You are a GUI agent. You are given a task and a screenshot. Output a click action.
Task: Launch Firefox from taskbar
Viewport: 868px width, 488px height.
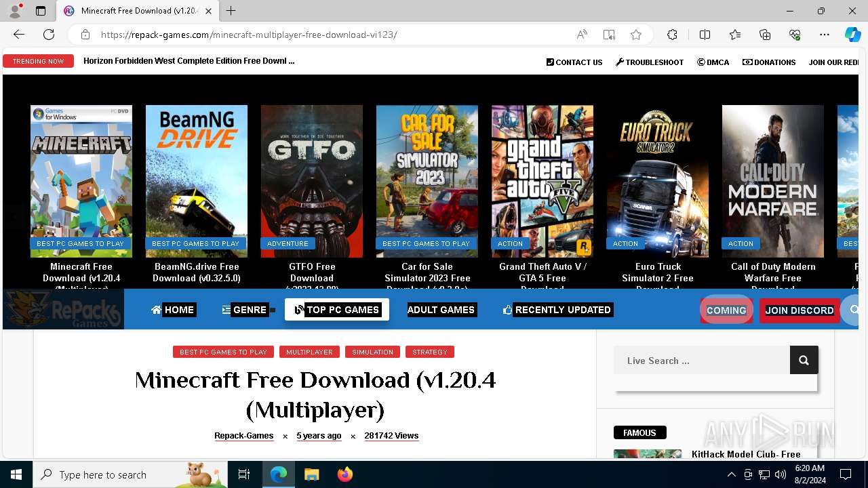pyautogui.click(x=344, y=474)
